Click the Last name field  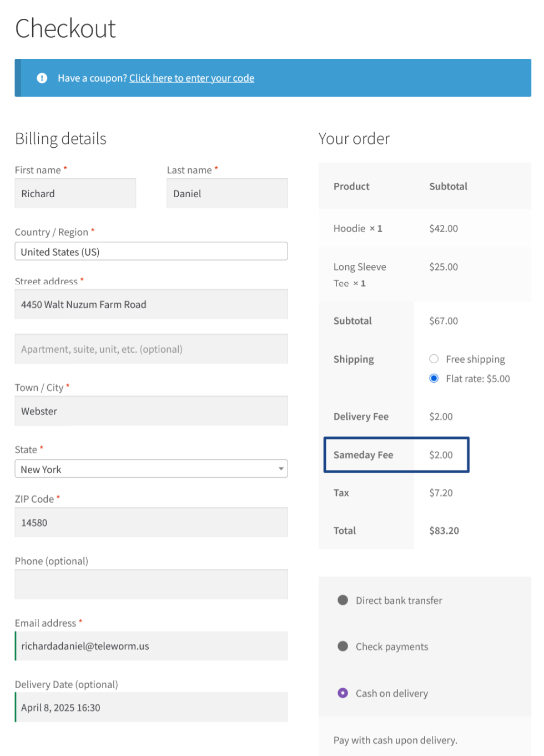click(227, 194)
